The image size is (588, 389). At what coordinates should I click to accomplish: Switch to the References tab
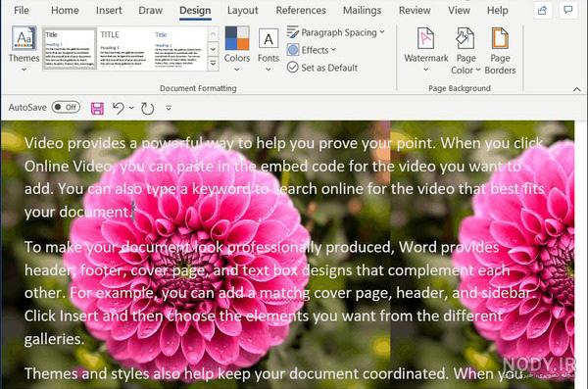[x=301, y=10]
